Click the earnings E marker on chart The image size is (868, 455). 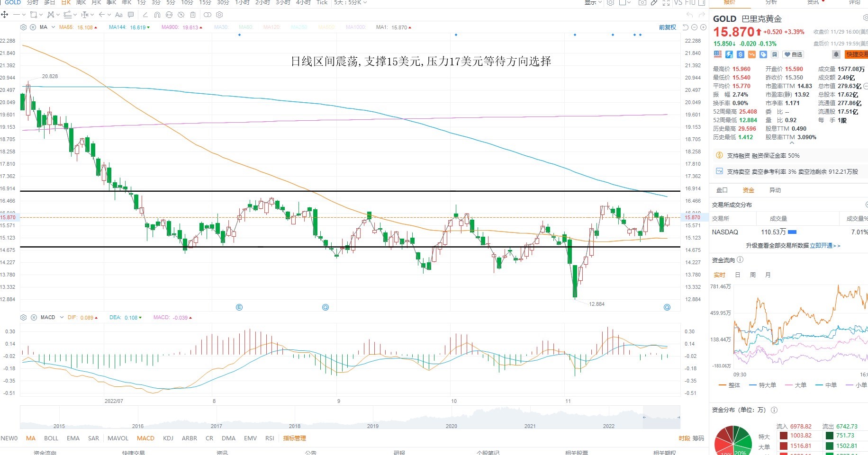click(x=239, y=307)
